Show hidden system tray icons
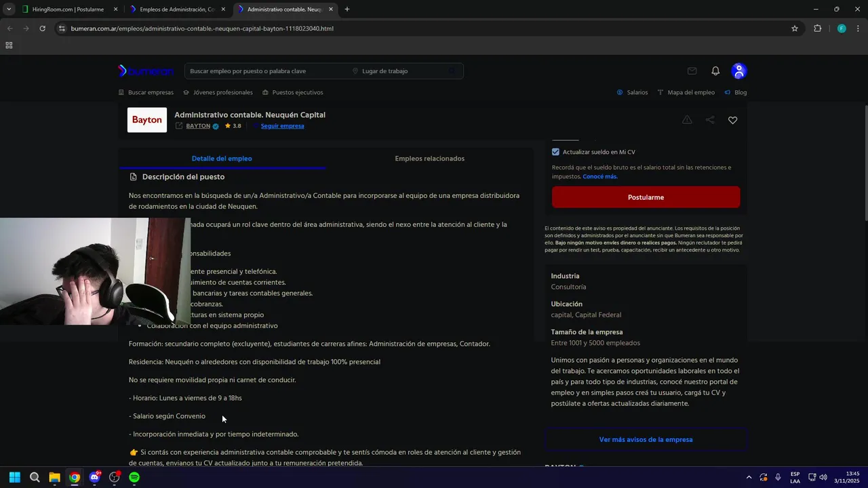This screenshot has width=868, height=488. click(x=749, y=477)
